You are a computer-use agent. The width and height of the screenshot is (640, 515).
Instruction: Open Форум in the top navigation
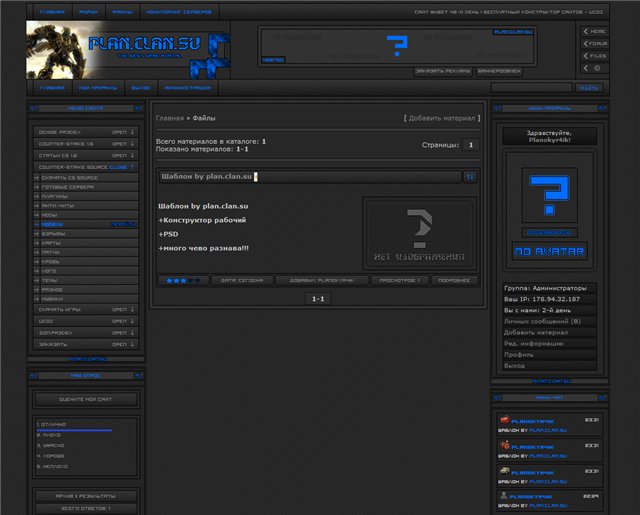89,12
